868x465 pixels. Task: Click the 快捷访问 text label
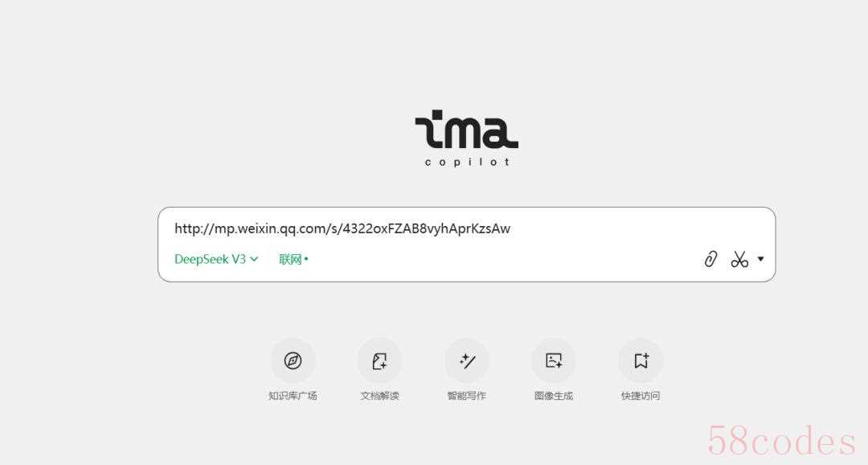641,396
